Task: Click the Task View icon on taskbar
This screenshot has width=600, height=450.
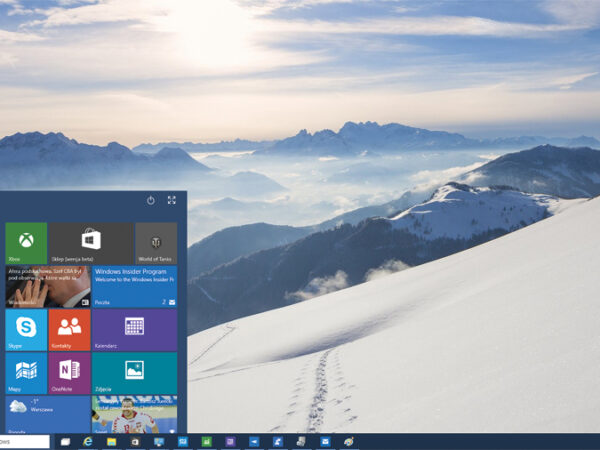Action: click(x=66, y=441)
